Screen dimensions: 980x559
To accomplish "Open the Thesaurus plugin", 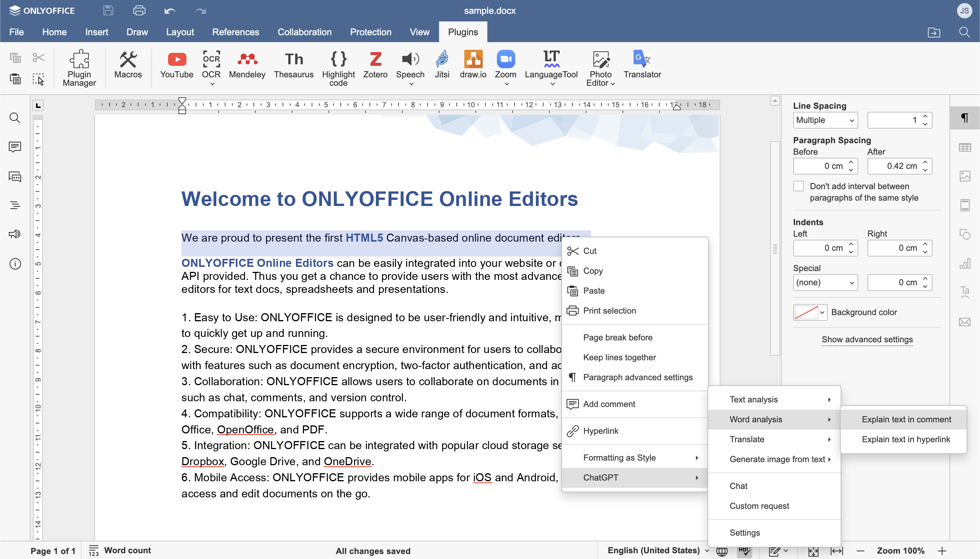I will pos(294,64).
